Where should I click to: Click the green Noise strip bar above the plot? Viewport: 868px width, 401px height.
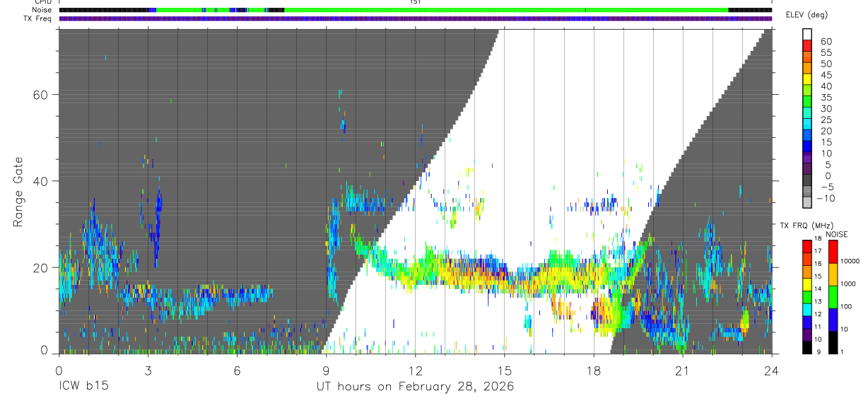(x=415, y=10)
